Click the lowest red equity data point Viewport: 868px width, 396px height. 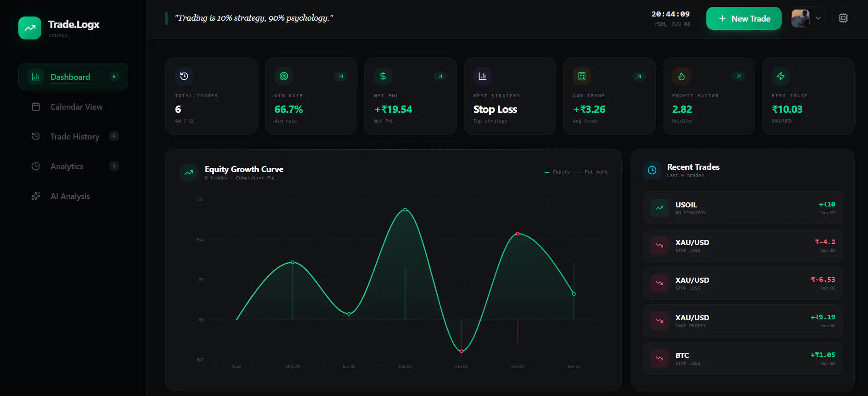462,351
